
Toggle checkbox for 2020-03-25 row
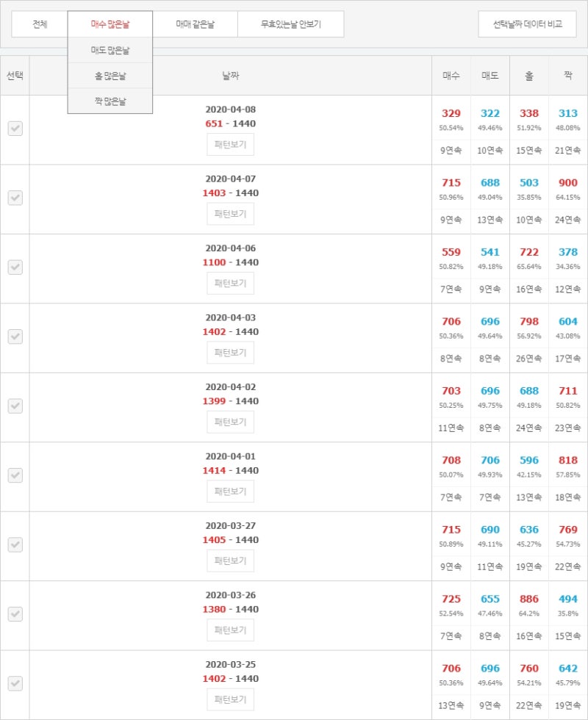tap(15, 683)
